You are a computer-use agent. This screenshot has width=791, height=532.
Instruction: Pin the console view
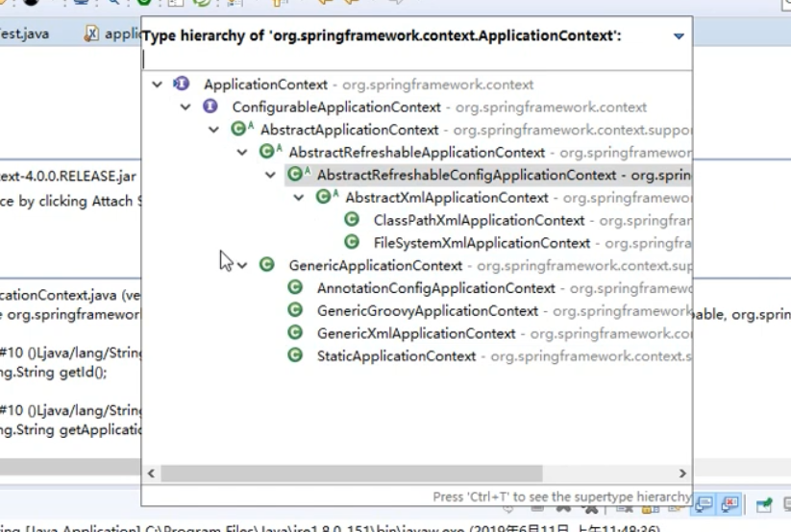764,504
